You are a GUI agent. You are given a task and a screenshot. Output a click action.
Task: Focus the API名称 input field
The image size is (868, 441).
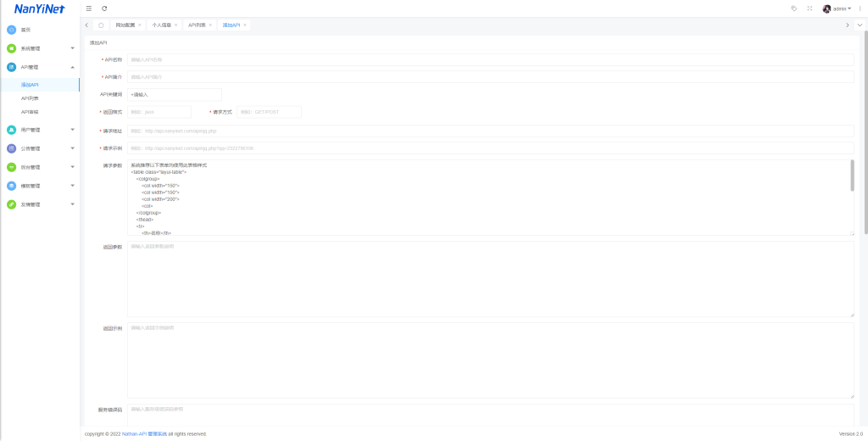(x=490, y=60)
